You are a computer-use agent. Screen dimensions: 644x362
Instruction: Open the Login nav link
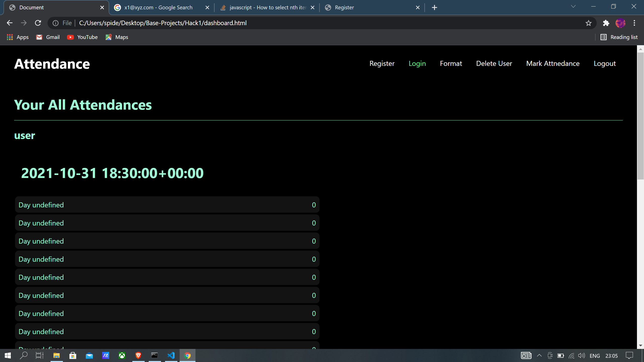coord(417,64)
